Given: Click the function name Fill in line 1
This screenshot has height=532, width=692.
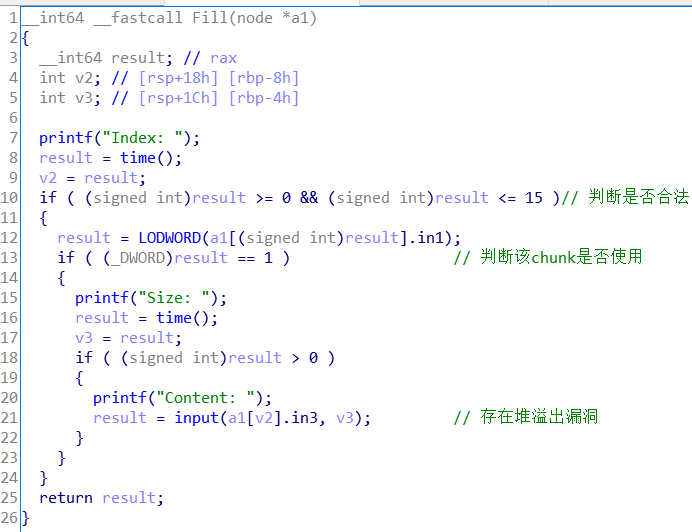Looking at the screenshot, I should coord(210,18).
